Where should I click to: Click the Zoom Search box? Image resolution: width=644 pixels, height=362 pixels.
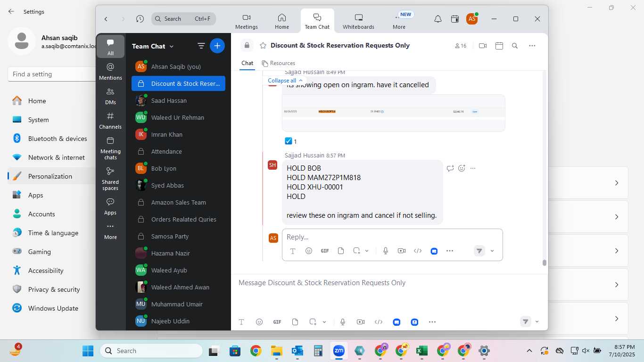click(x=184, y=19)
